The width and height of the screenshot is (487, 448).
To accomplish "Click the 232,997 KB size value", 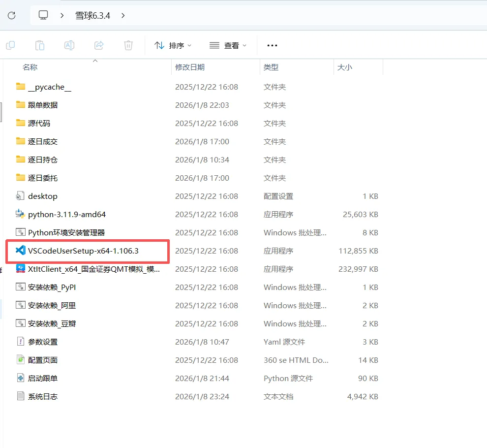I will tap(358, 269).
